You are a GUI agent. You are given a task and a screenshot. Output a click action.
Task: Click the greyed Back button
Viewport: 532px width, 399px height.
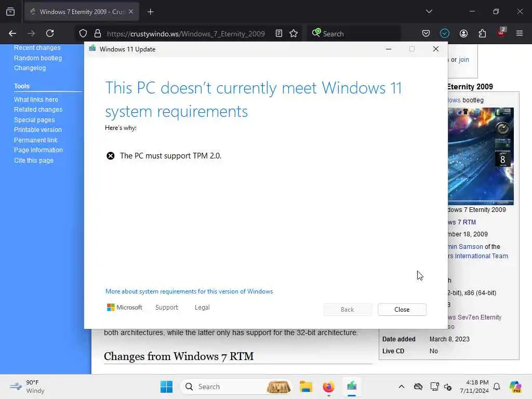coord(348,310)
